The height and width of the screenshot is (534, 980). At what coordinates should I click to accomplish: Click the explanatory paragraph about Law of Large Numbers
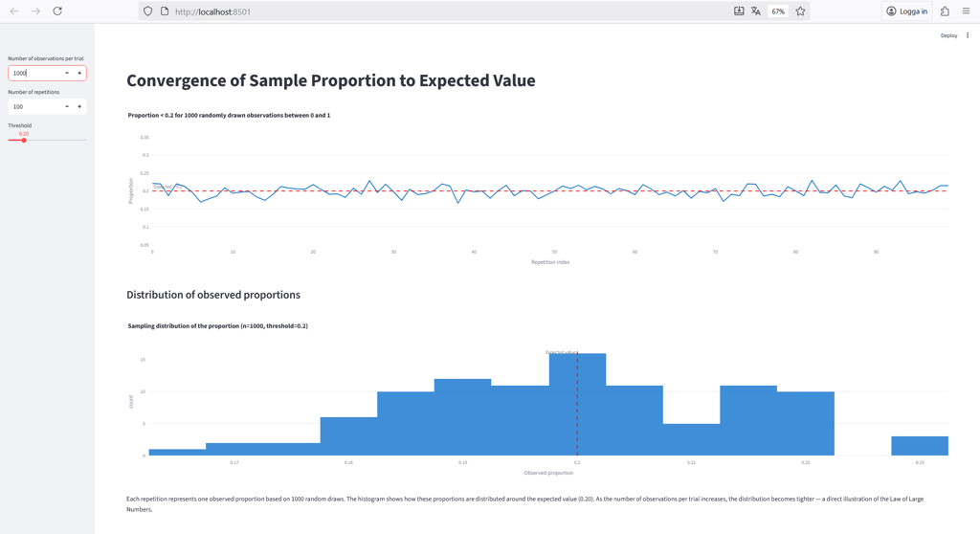click(x=524, y=504)
